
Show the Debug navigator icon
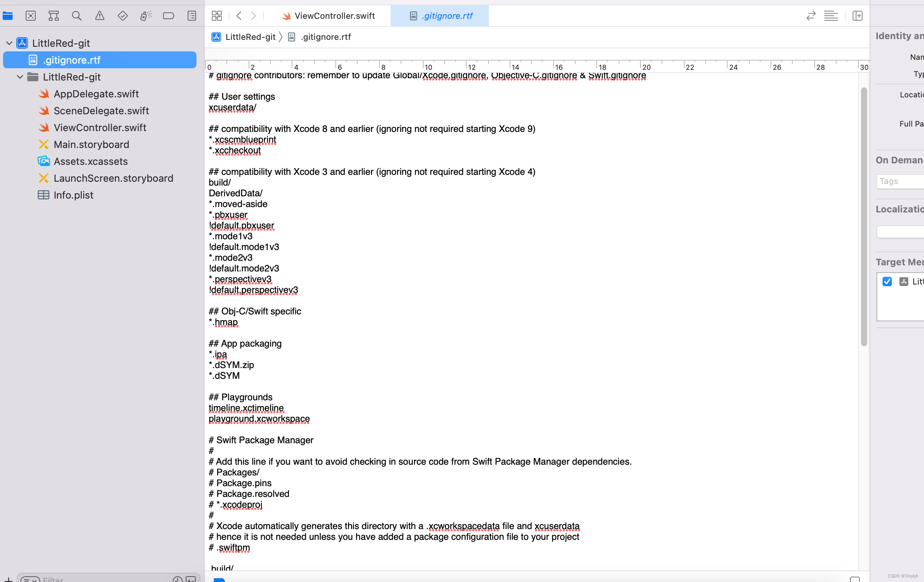(x=146, y=16)
